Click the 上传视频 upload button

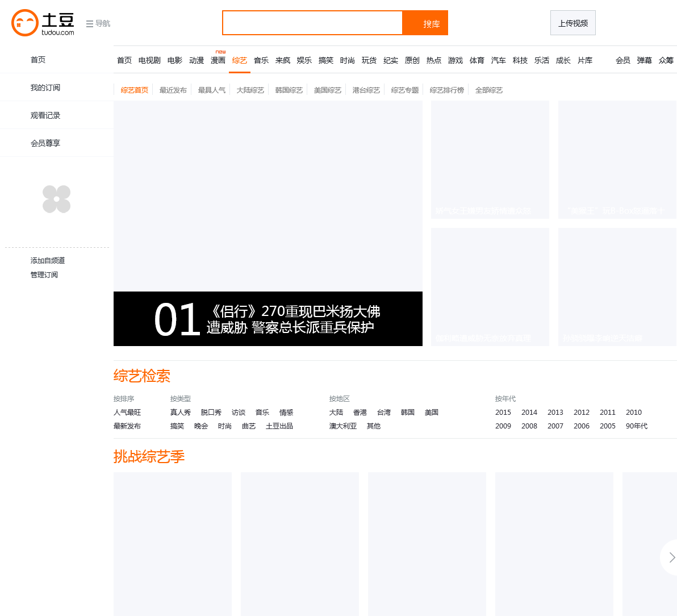pyautogui.click(x=573, y=23)
